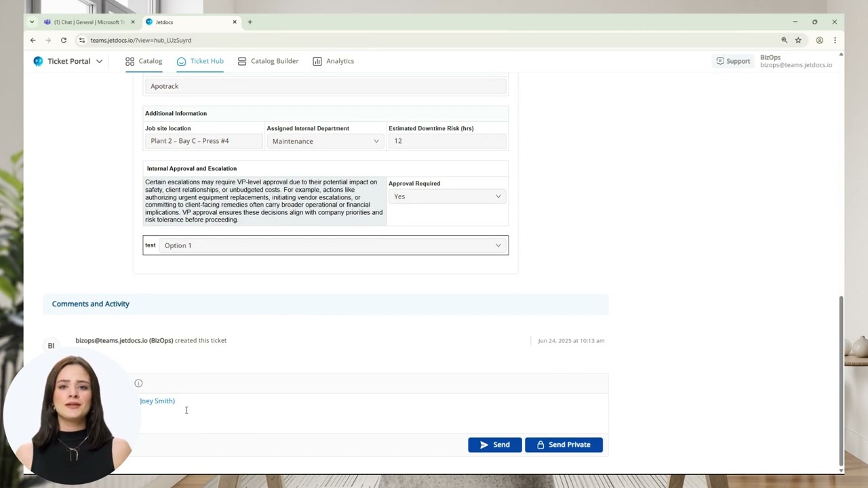The height and width of the screenshot is (488, 868).
Task: Reload the page with the refresh icon
Action: 64,40
